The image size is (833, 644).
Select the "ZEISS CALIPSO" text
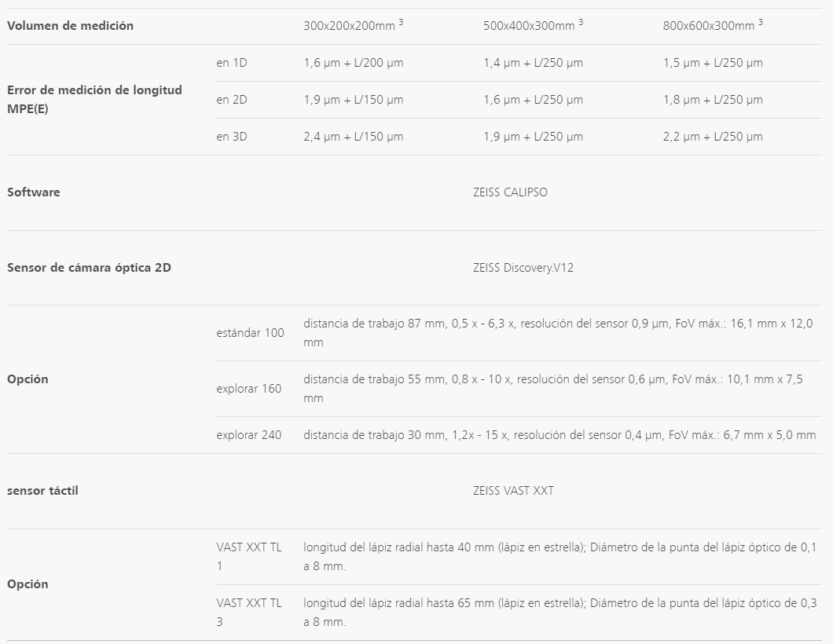510,192
